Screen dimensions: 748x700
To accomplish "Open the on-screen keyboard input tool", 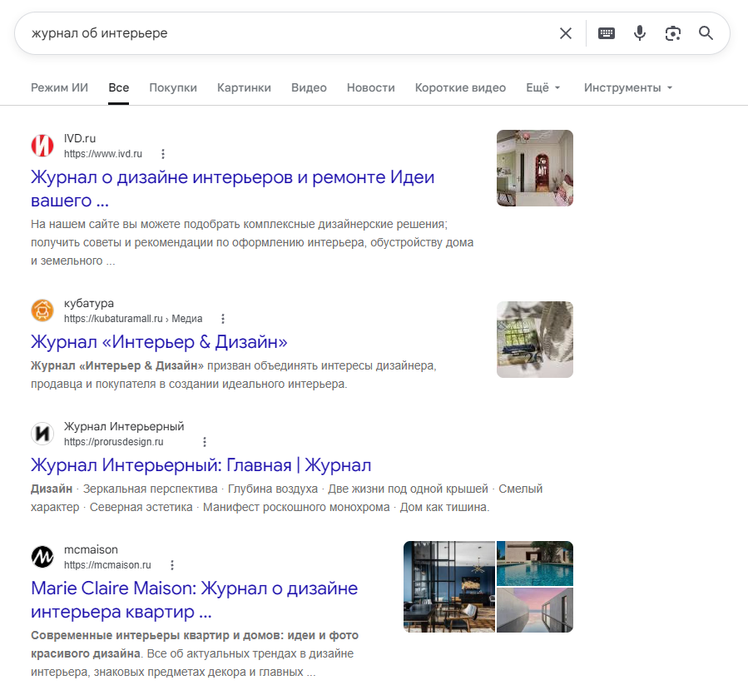I will point(607,33).
